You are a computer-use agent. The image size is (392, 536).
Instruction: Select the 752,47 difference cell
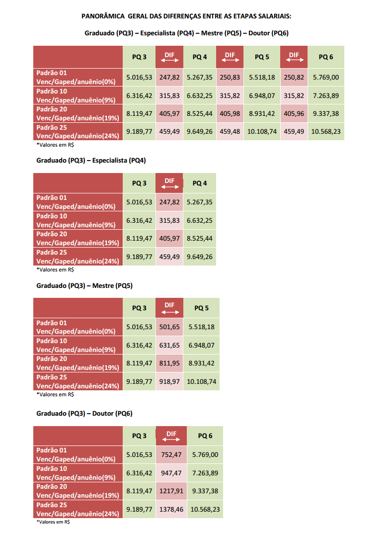[x=171, y=454]
